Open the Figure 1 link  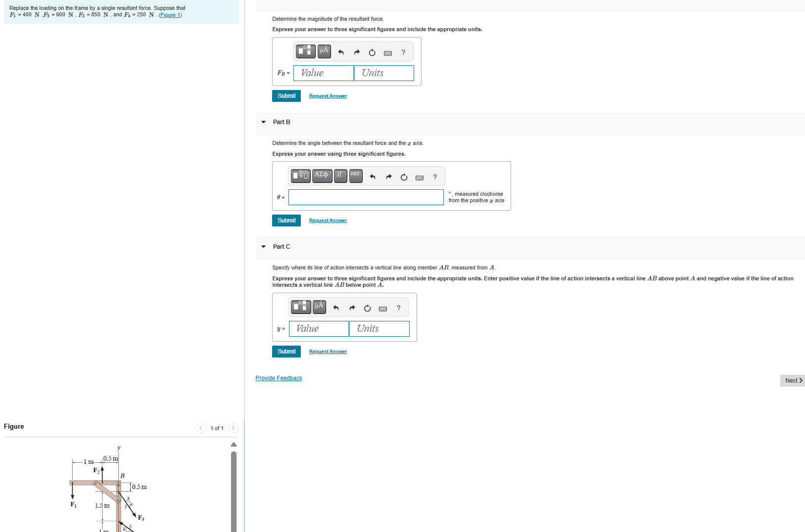[170, 15]
